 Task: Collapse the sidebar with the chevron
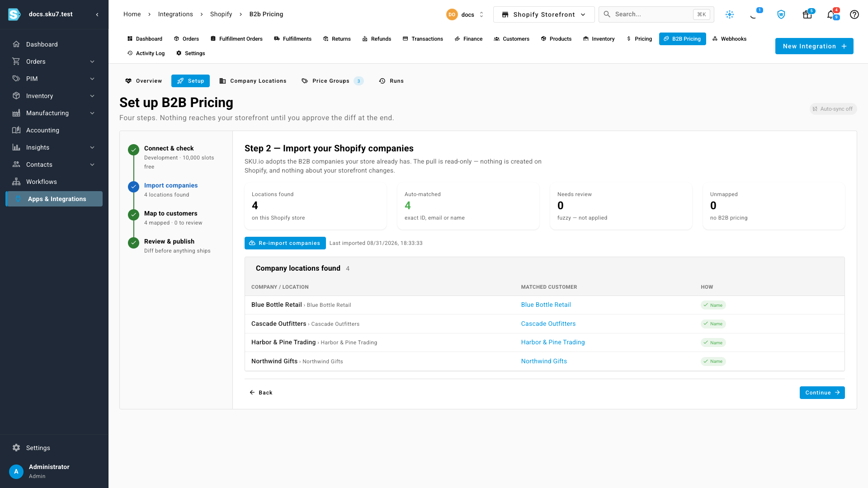coord(97,14)
